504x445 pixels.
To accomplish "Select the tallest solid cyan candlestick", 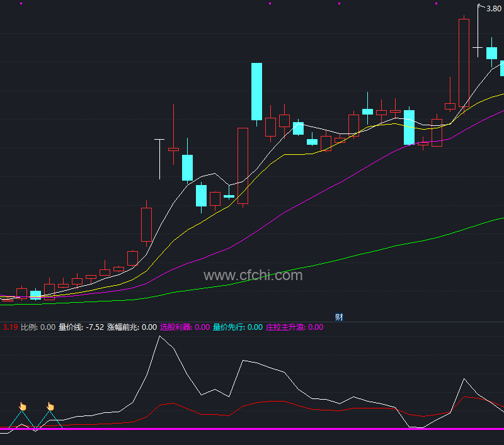I will tap(256, 91).
